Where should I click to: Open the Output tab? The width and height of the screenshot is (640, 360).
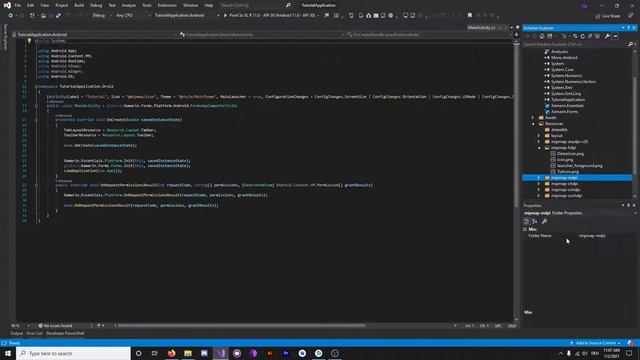17,333
